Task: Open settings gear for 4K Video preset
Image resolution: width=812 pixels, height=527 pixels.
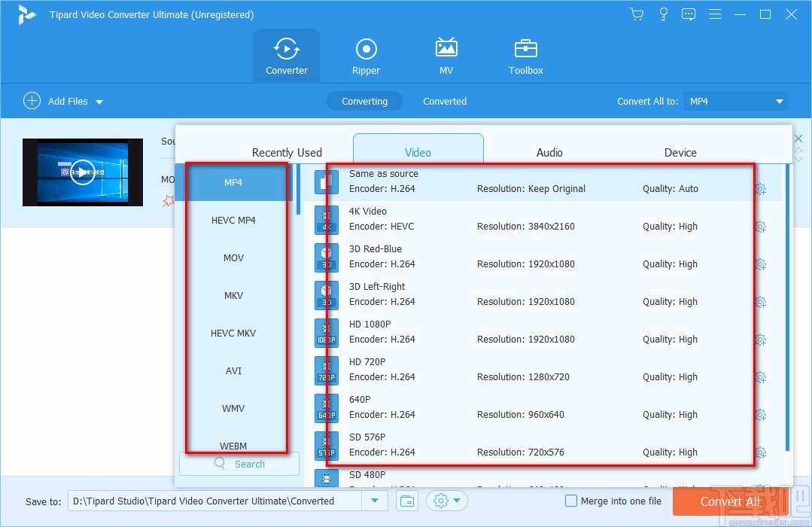Action: point(761,227)
